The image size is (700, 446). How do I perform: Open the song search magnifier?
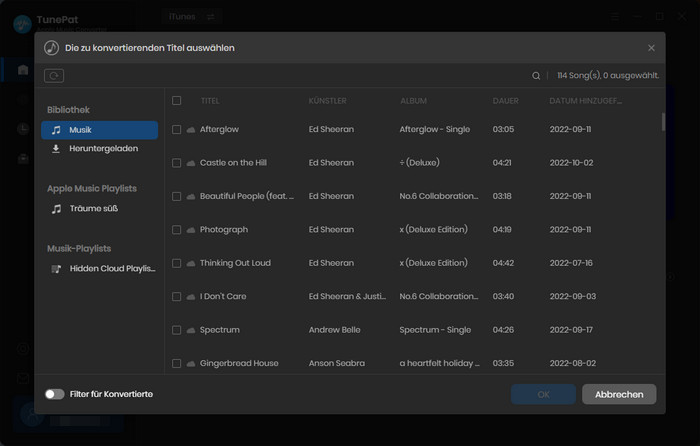536,76
